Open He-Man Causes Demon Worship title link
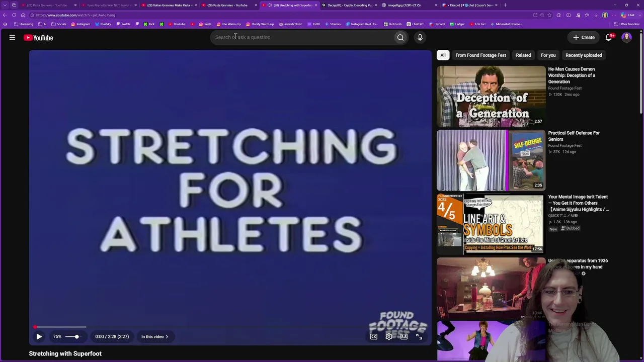This screenshot has width=644, height=362. click(x=572, y=75)
